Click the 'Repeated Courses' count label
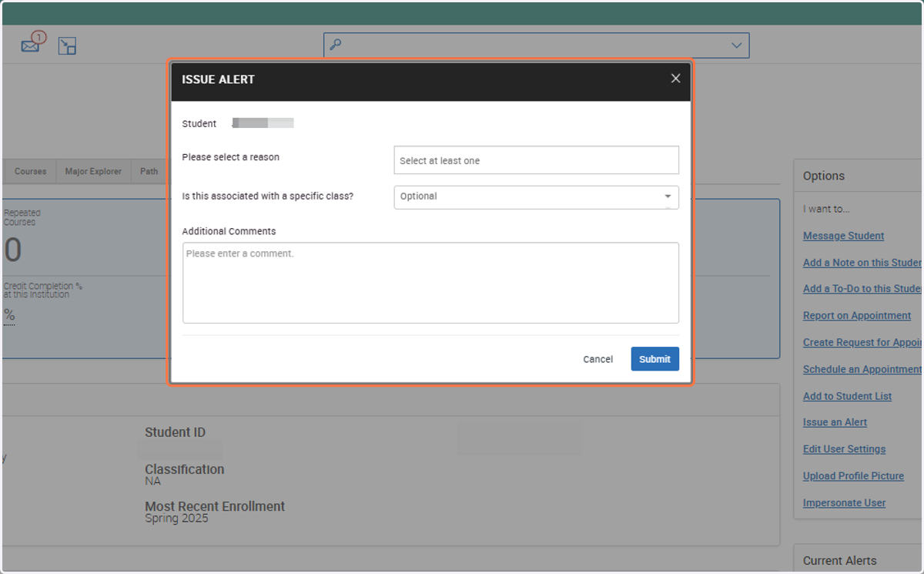 click(x=22, y=217)
